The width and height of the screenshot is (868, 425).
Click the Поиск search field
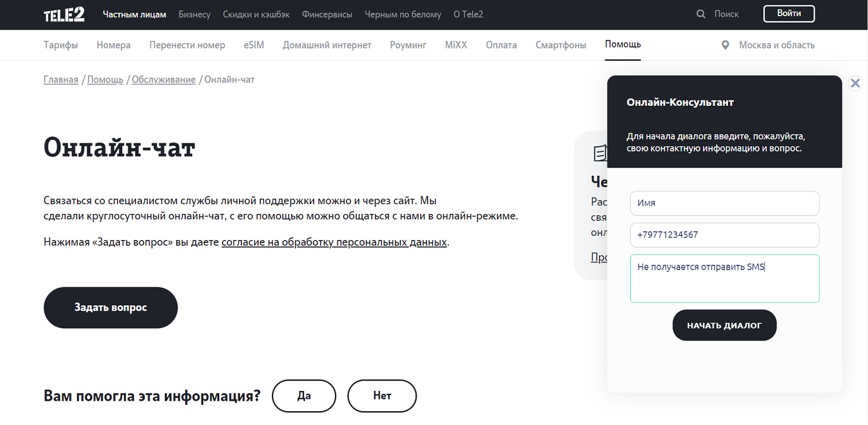coord(726,14)
